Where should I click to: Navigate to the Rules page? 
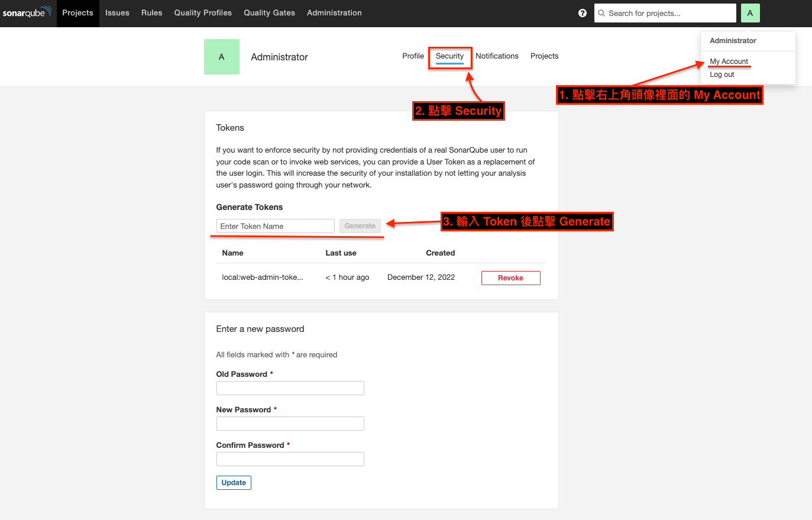tap(151, 12)
